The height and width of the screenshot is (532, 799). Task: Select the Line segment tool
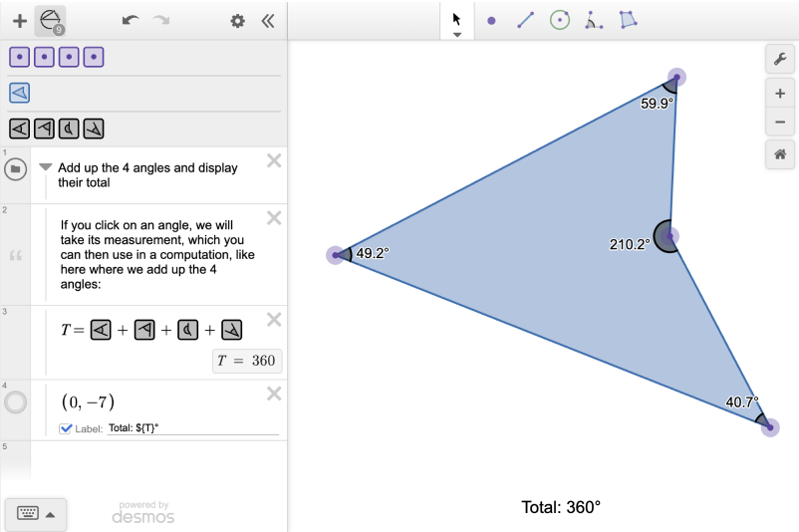pos(525,20)
